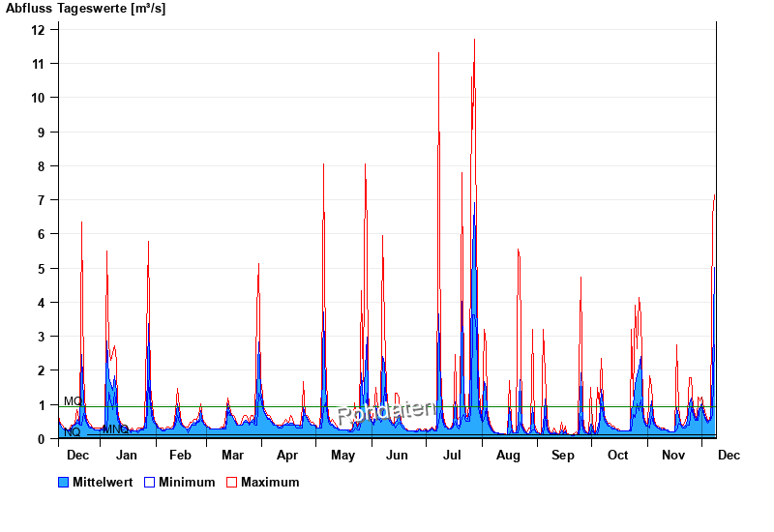Click the Jul label on x-axis
774x532 pixels.
[452, 455]
